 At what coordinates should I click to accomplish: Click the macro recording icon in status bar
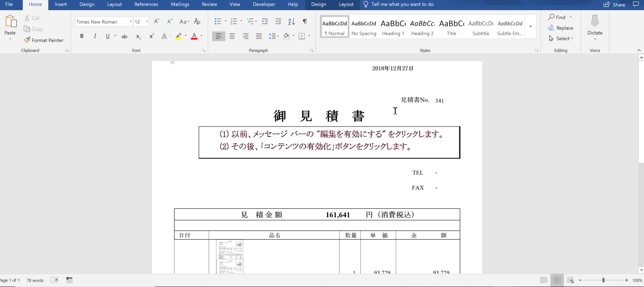coord(69,280)
